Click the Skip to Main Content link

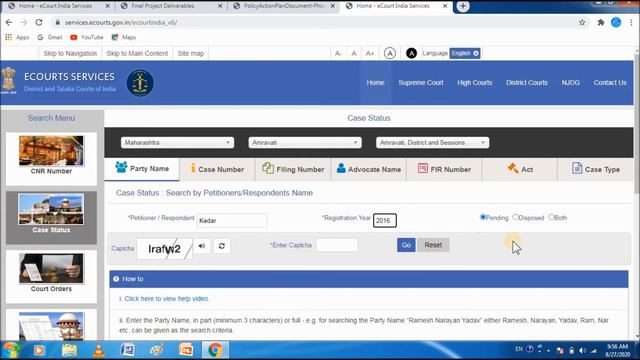137,53
